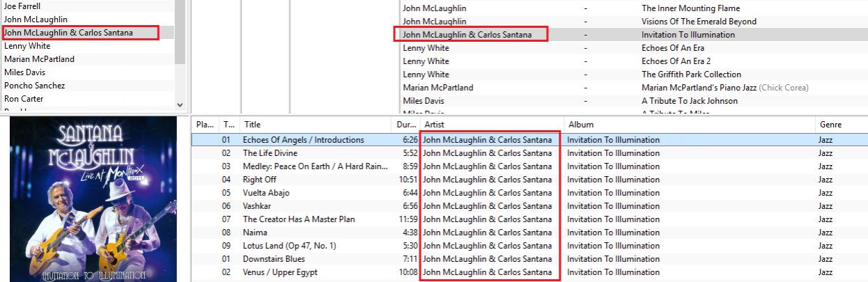Choose The Creator Has A Master Plan track
Viewport: 868px width, 282px height.
pyautogui.click(x=299, y=219)
